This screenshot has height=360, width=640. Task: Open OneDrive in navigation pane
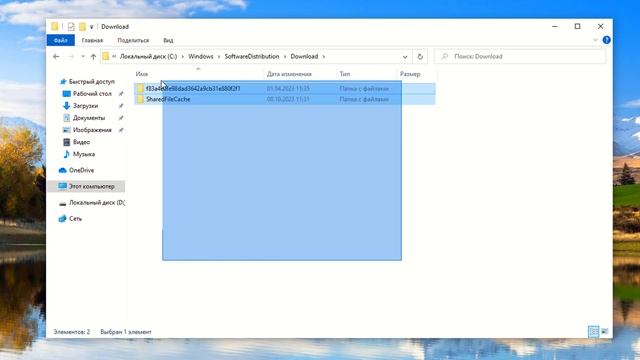click(81, 170)
